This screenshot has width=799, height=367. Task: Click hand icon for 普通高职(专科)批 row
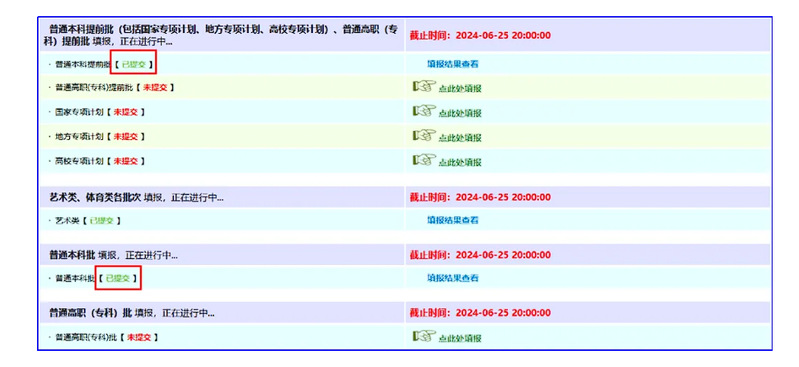(424, 336)
